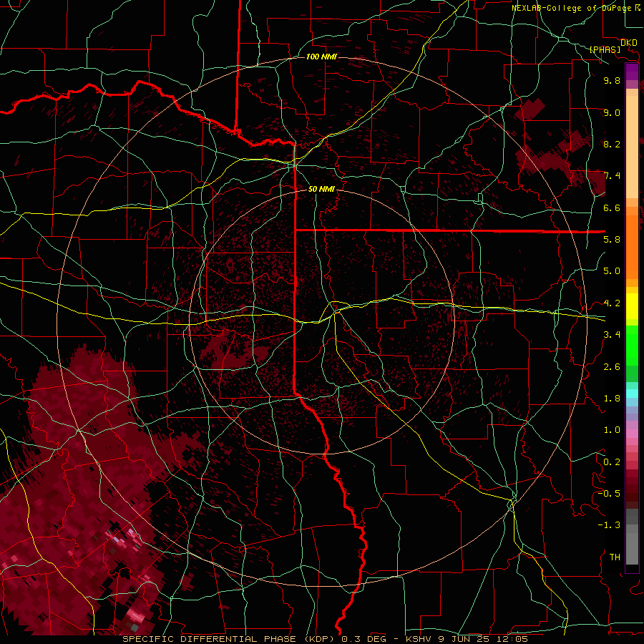Screen dimensions: 644x644
Task: Select the -0.5 legend value
Action: (609, 494)
